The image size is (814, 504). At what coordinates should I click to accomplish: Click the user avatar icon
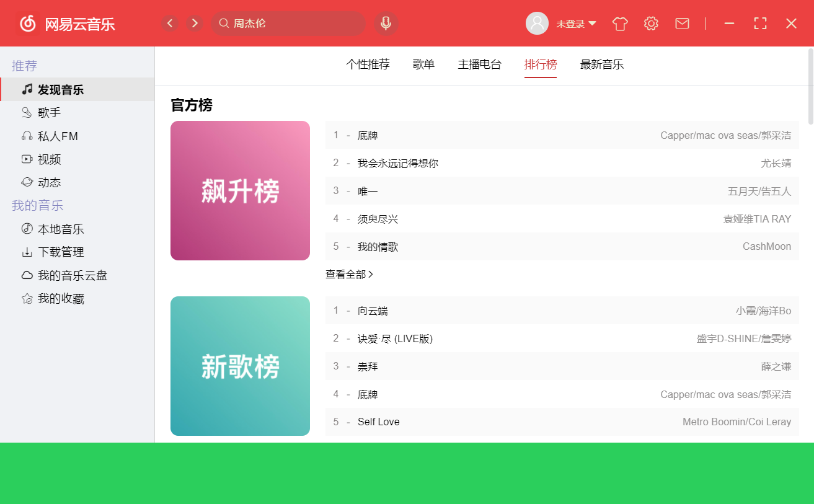tap(537, 24)
